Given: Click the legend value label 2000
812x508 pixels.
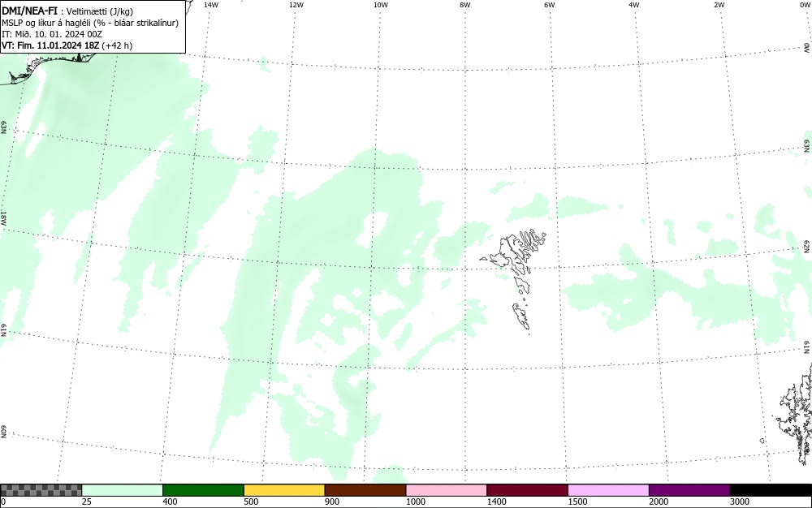Looking at the screenshot, I should click(x=659, y=502).
